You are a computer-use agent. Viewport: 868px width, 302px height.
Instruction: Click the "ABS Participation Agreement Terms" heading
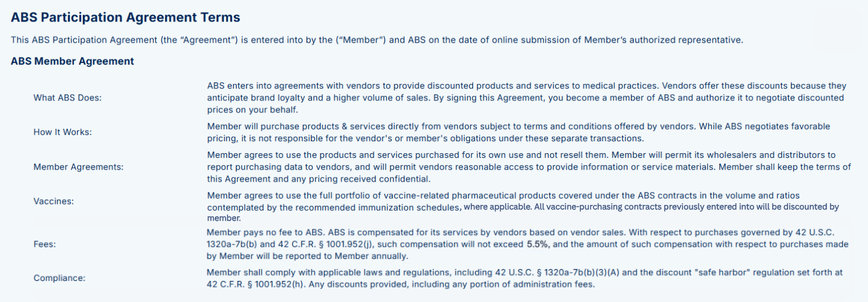(125, 18)
